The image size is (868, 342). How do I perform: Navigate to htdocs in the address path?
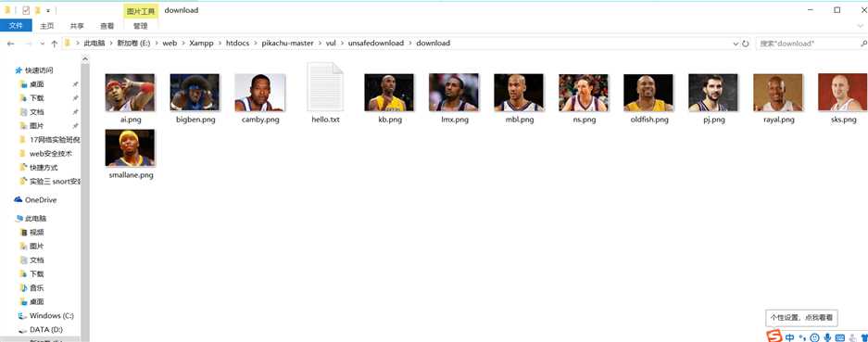[x=237, y=43]
